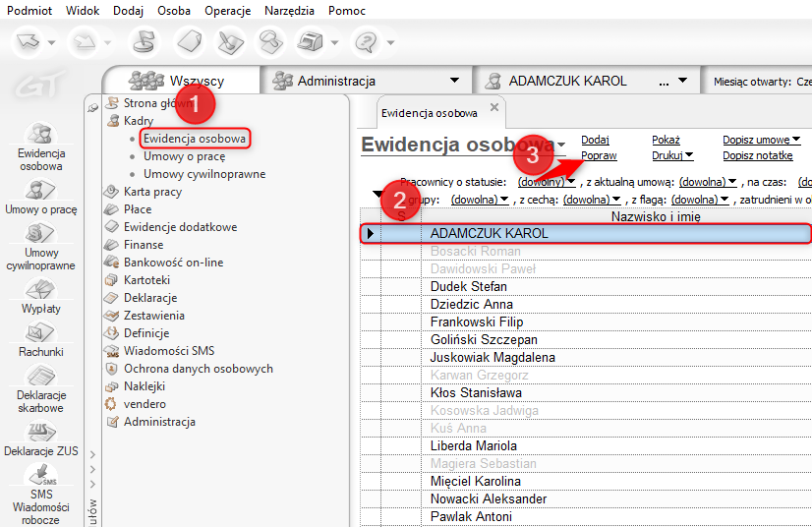Click Karta pracy icon in tree

111,192
